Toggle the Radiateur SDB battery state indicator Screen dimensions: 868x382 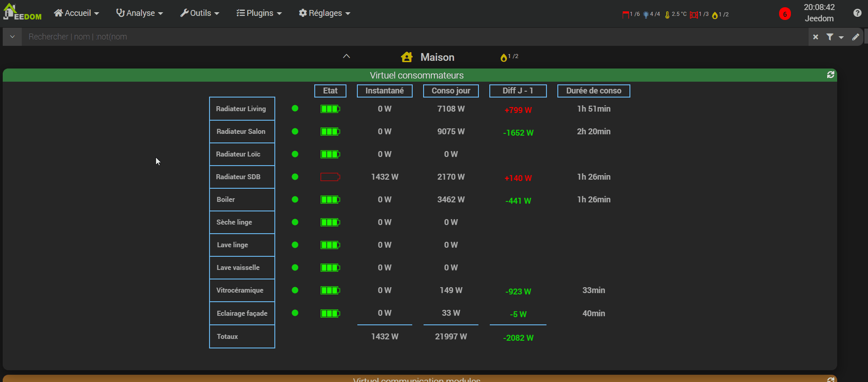click(330, 177)
